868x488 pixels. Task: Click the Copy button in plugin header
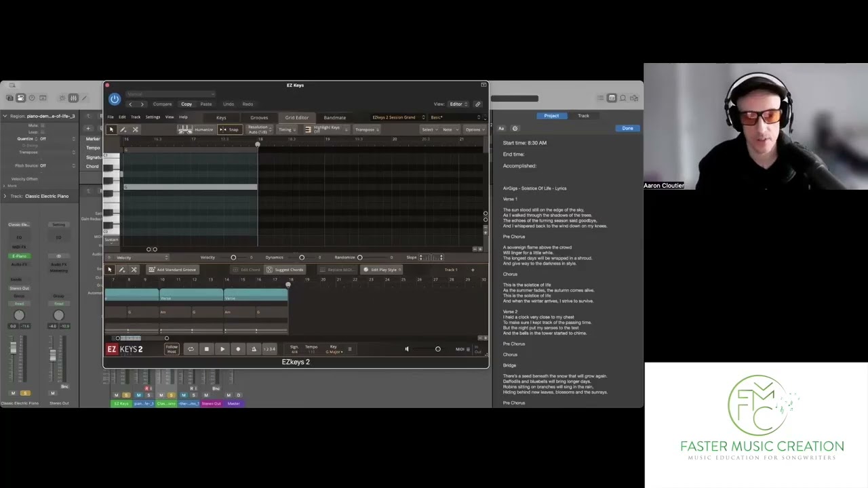tap(186, 104)
